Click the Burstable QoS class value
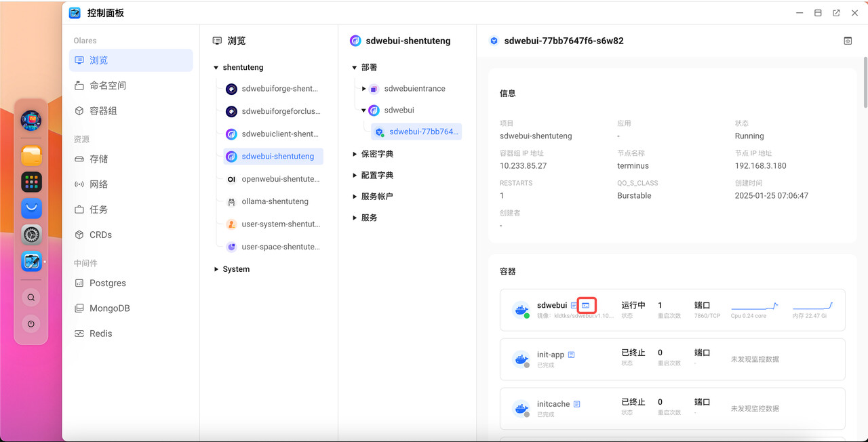868x442 pixels. [634, 196]
